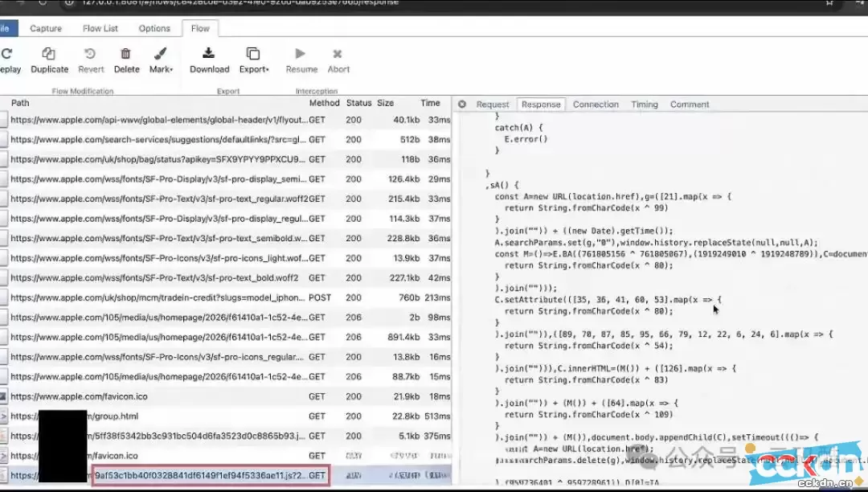The height and width of the screenshot is (492, 868).
Task: View the Timing detail tab
Action: point(644,105)
